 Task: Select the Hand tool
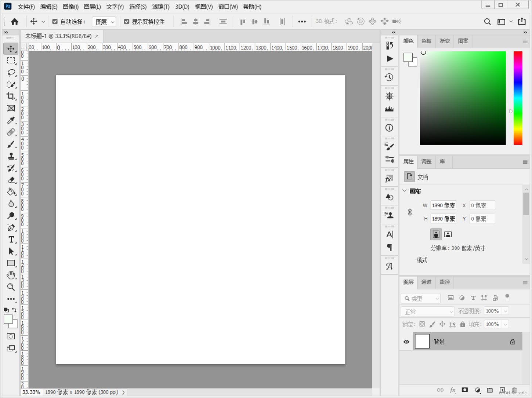pyautogui.click(x=11, y=275)
